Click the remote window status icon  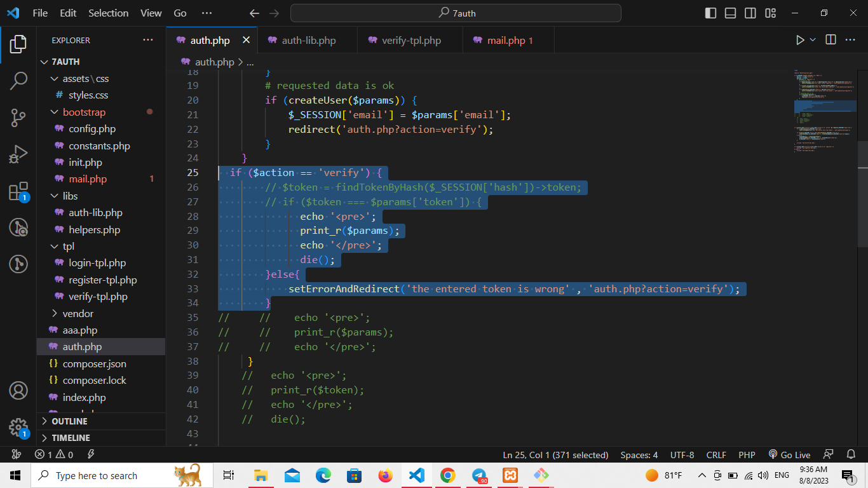click(17, 455)
